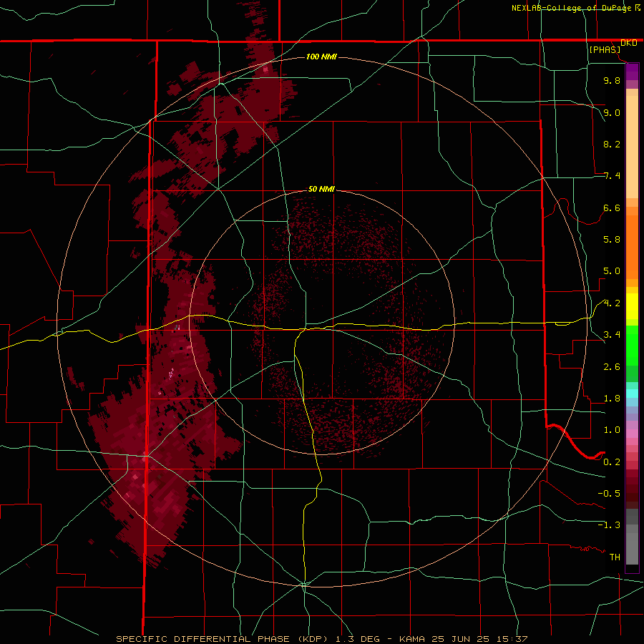The width and height of the screenshot is (644, 644).
Task: Click the cyan segment of the color bar
Action: point(632,394)
